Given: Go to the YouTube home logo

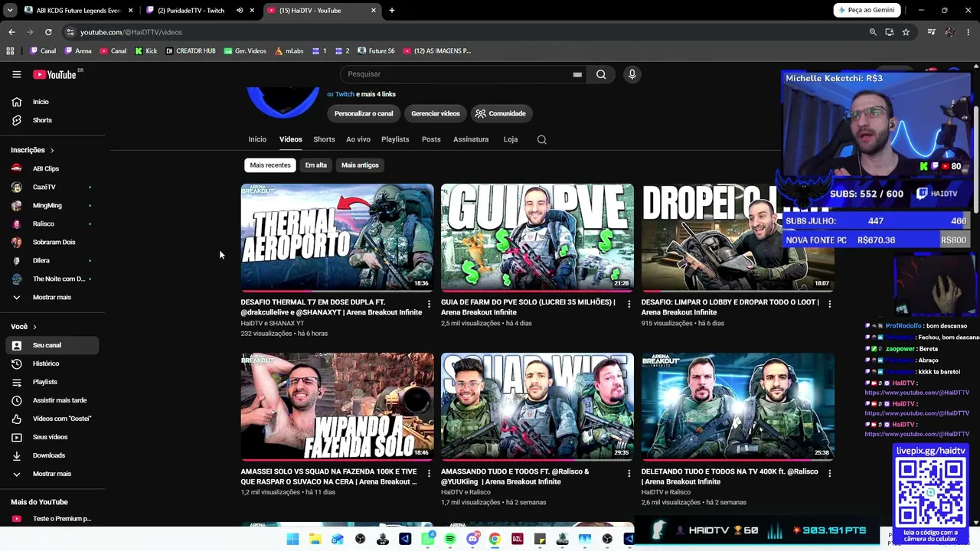Looking at the screenshot, I should click(55, 74).
